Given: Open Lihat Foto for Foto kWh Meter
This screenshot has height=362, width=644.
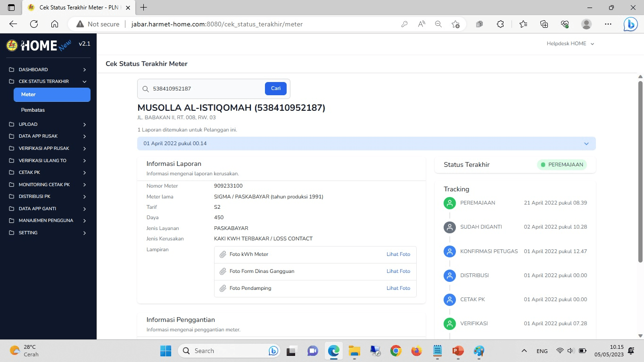Looking at the screenshot, I should [x=398, y=255].
